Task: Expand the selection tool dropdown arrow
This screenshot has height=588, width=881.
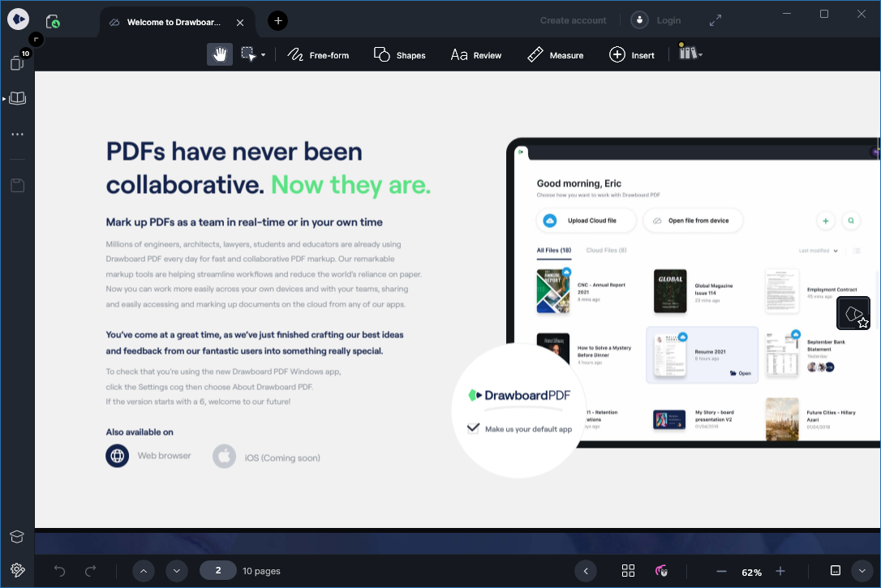Action: click(x=263, y=55)
